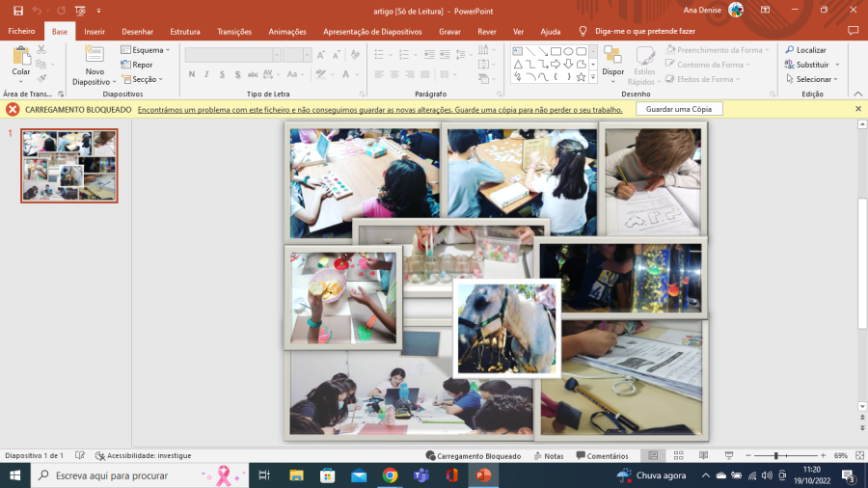Click the Format Painter brush icon
The width and height of the screenshot is (868, 488).
tap(41, 78)
